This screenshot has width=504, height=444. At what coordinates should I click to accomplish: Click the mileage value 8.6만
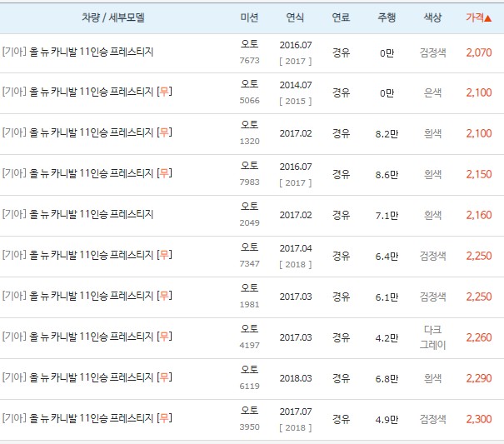pos(387,175)
